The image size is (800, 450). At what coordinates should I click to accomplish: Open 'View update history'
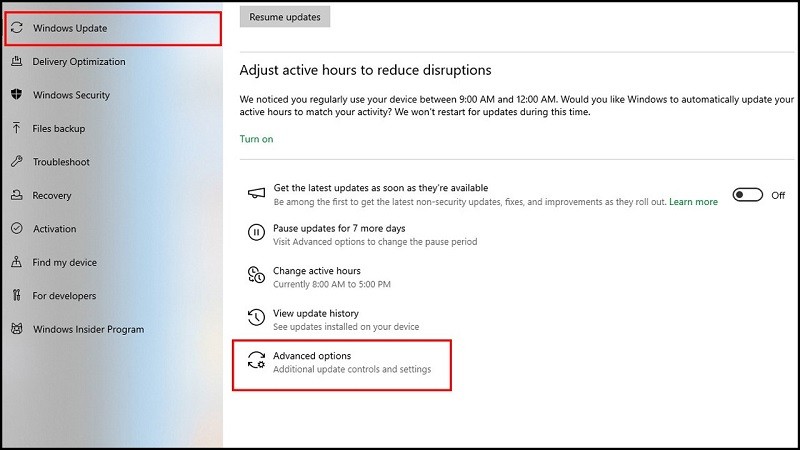[316, 313]
